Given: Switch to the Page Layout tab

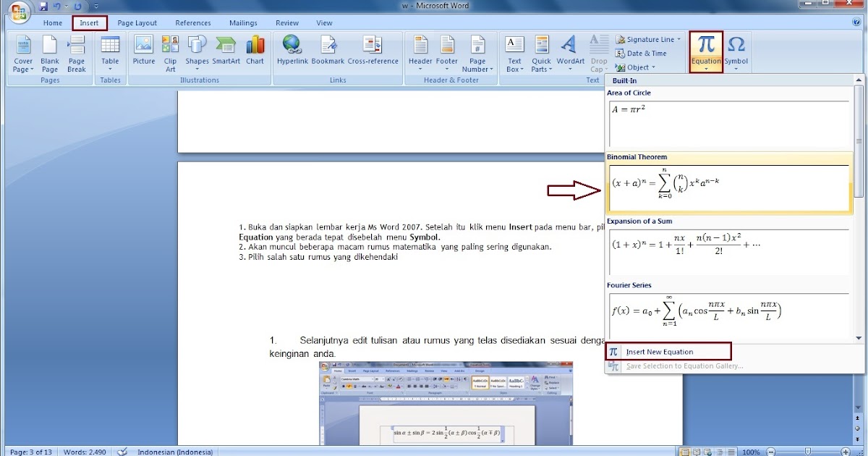Looking at the screenshot, I should click(137, 22).
